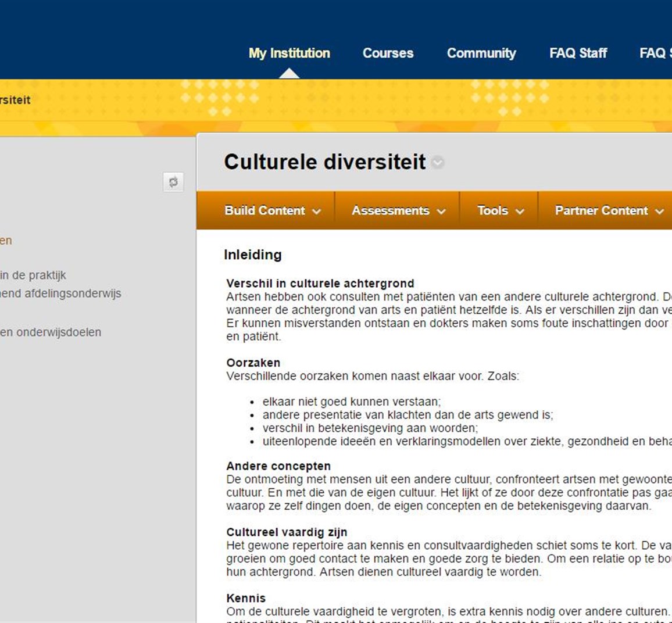672x623 pixels.
Task: Open the course menu link ending in 'in de praktijk'
Action: 33,275
